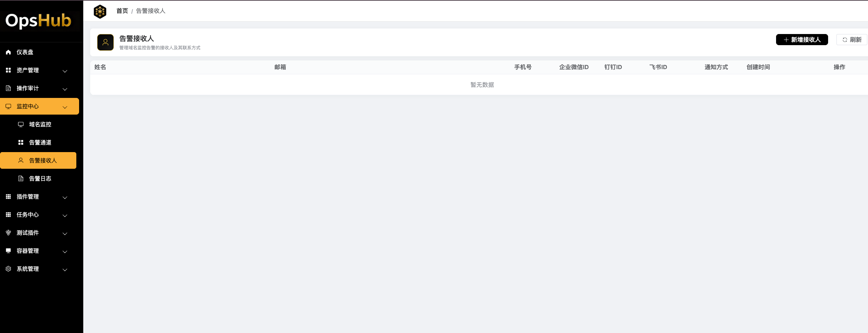This screenshot has height=333, width=868.
Task: Click the gear icon beside 系统管理
Action: pyautogui.click(x=8, y=269)
